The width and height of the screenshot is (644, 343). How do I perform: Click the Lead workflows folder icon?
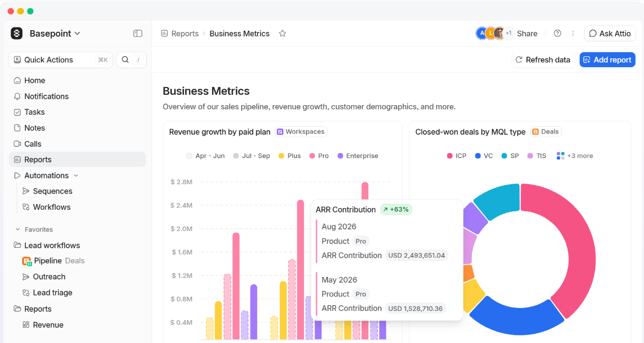click(17, 245)
